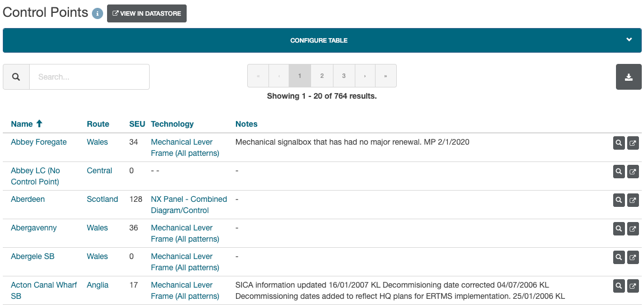Click View in Datastore button
Viewport: 644px width, 305px height.
click(x=147, y=13)
